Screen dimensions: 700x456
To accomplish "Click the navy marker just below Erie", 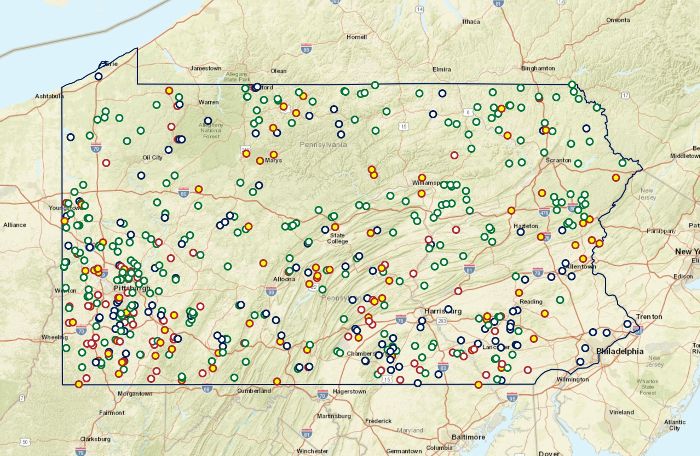I will tap(98, 76).
